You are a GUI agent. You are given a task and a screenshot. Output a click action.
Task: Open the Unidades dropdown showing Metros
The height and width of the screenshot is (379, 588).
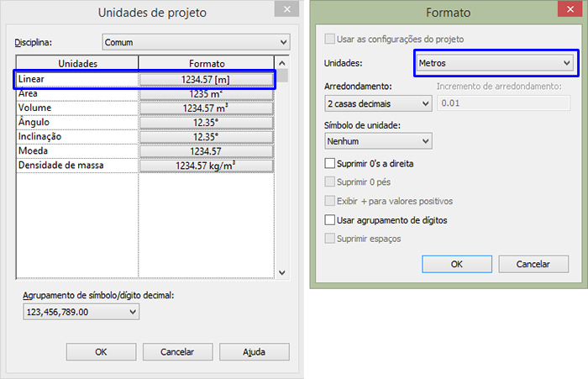(495, 63)
